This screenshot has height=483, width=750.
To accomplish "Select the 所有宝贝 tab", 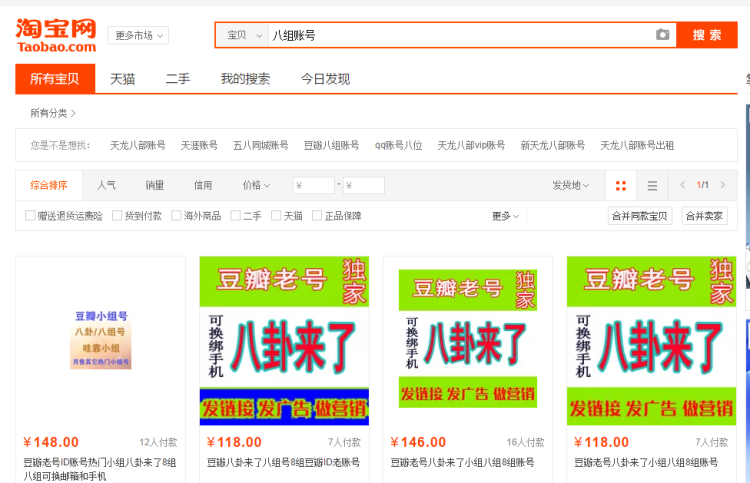I will [x=55, y=78].
